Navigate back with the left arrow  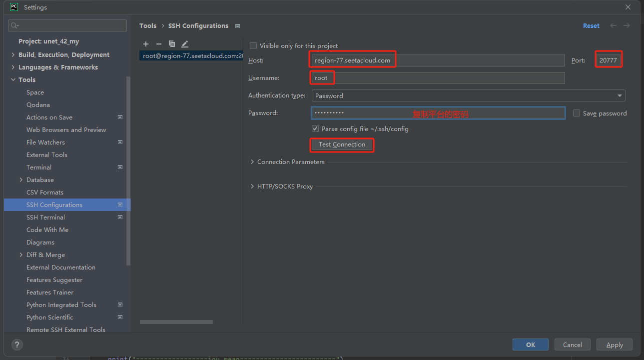point(613,25)
